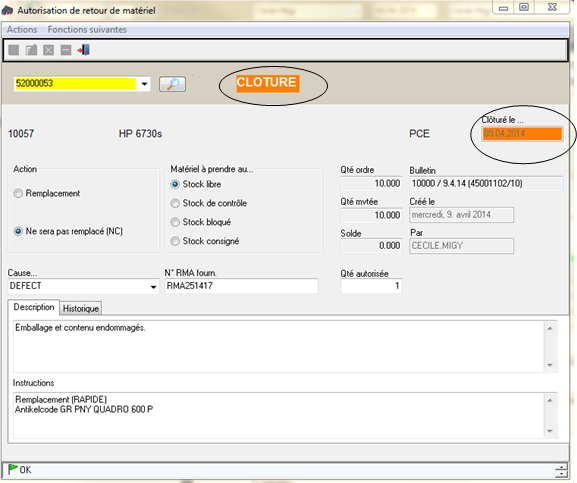Click the Solde field 0.000
The height and width of the screenshot is (483, 577).
pos(371,246)
